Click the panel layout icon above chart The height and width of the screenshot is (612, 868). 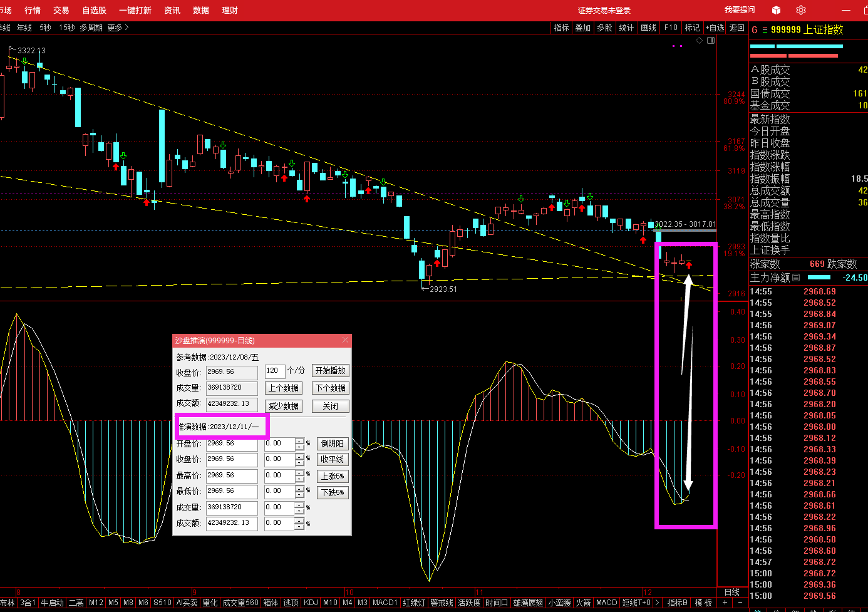pos(711,40)
